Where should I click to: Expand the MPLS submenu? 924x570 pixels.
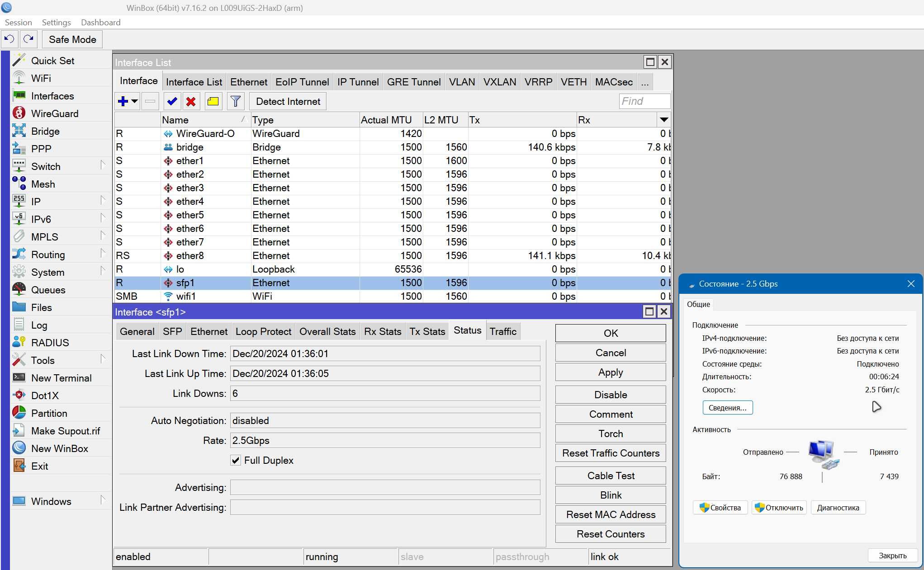pyautogui.click(x=103, y=236)
